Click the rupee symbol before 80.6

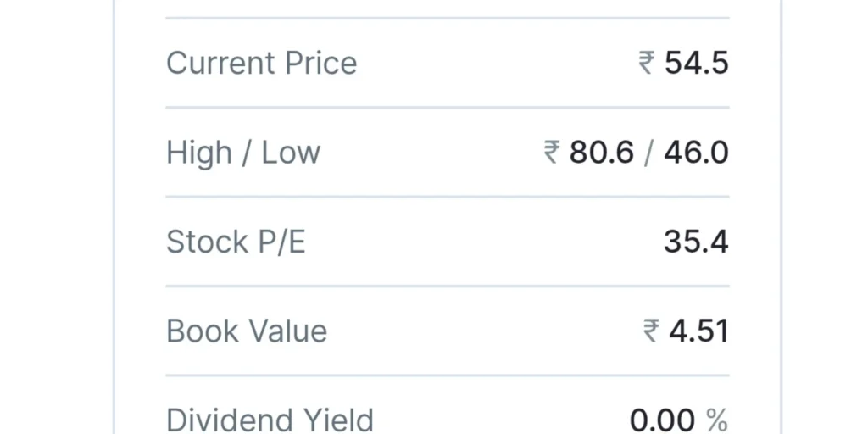pyautogui.click(x=552, y=153)
